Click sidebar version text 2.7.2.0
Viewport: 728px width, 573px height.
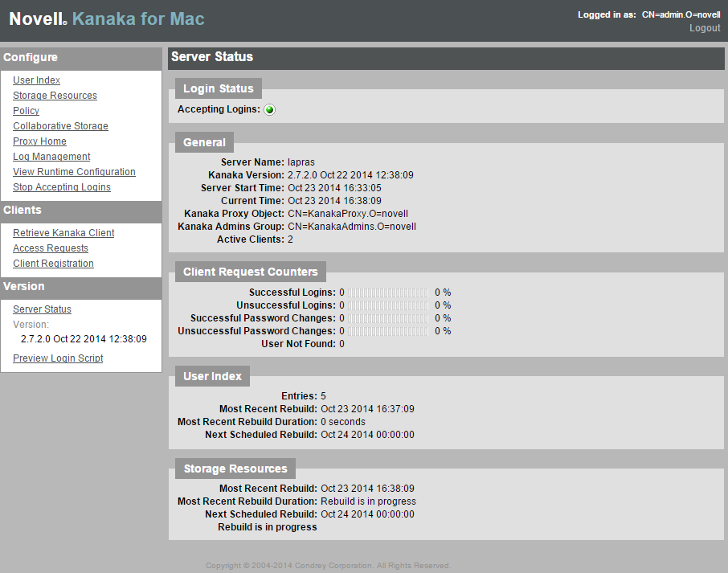pyautogui.click(x=84, y=339)
